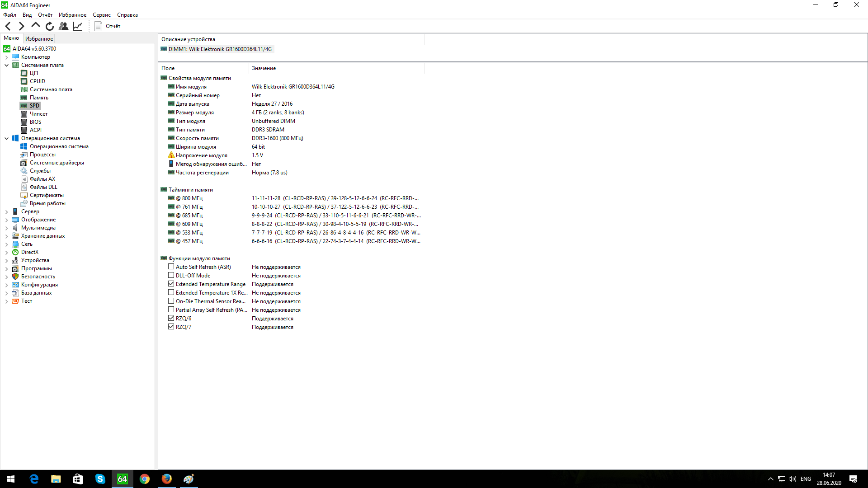Expand the Мультимедиа tree node

(x=6, y=228)
